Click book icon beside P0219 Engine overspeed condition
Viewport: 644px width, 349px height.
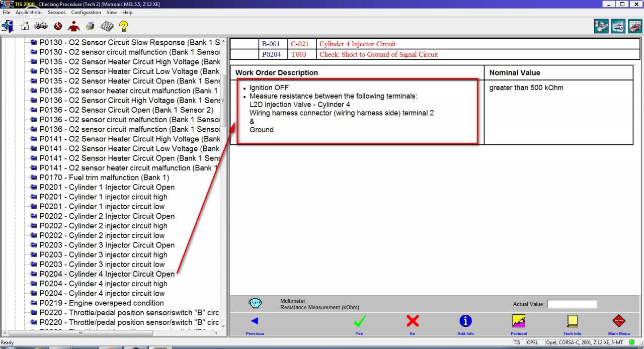pyautogui.click(x=34, y=303)
